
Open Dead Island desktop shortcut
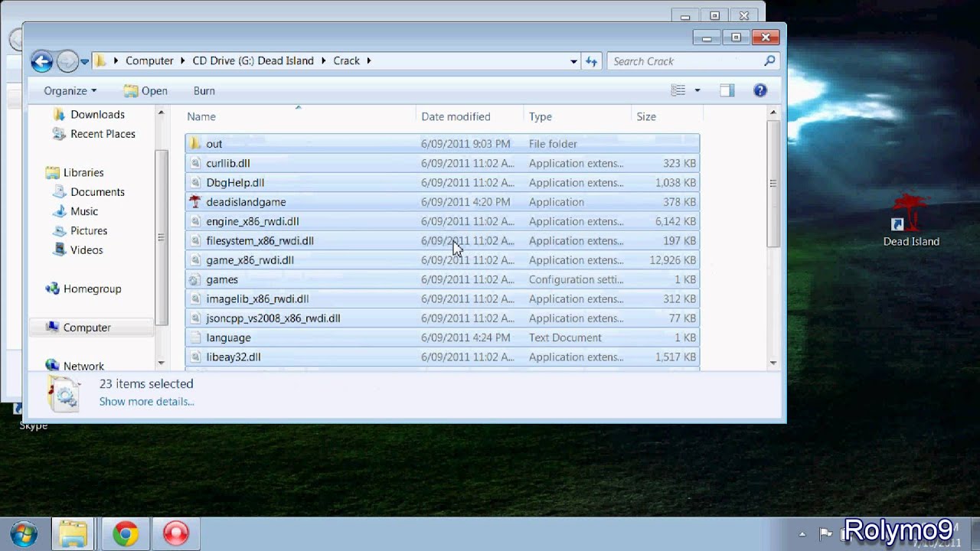click(910, 220)
